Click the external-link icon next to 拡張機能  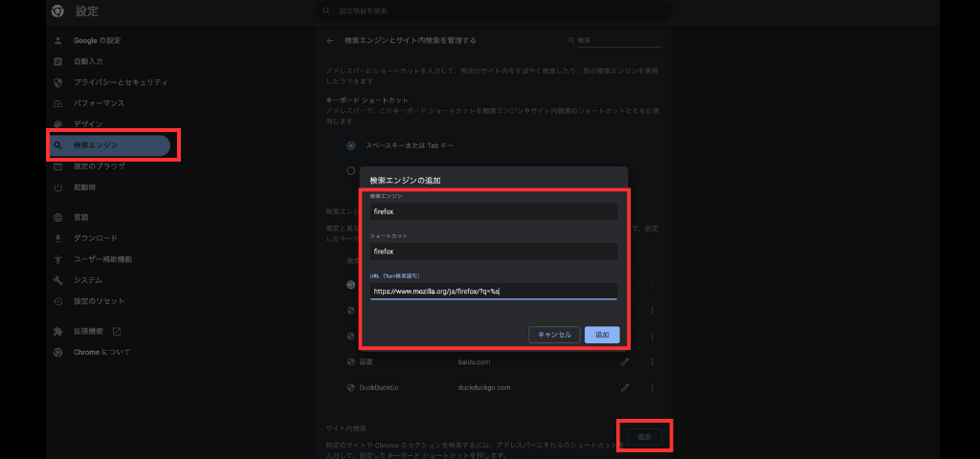[x=116, y=331]
